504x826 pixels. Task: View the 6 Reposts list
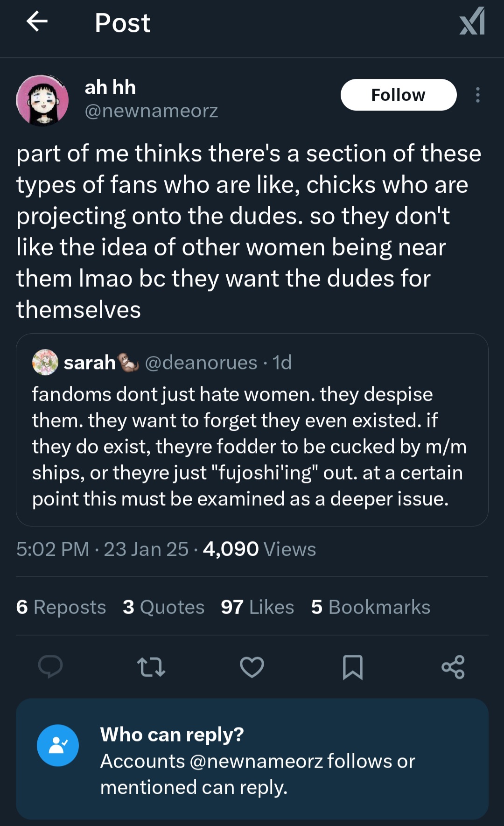pos(61,607)
